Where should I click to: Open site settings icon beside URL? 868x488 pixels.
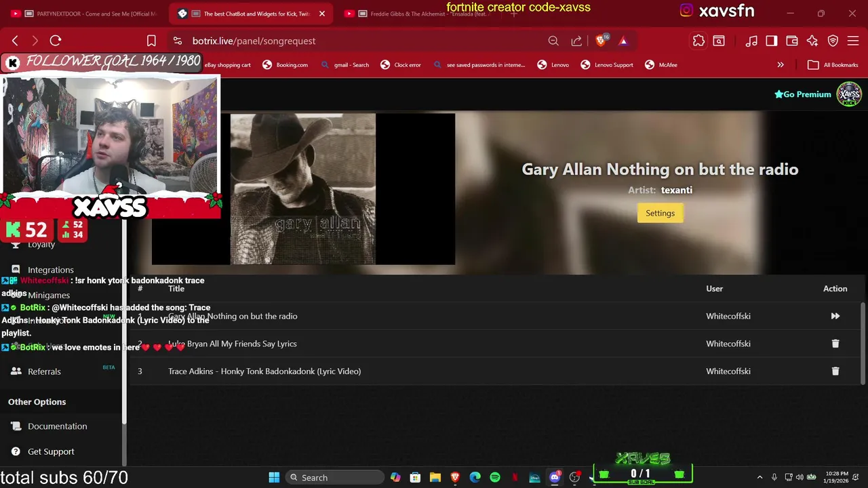pos(177,41)
